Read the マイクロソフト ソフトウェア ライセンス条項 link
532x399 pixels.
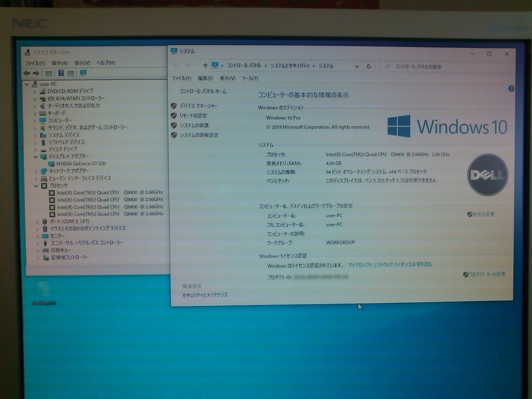pyautogui.click(x=390, y=264)
